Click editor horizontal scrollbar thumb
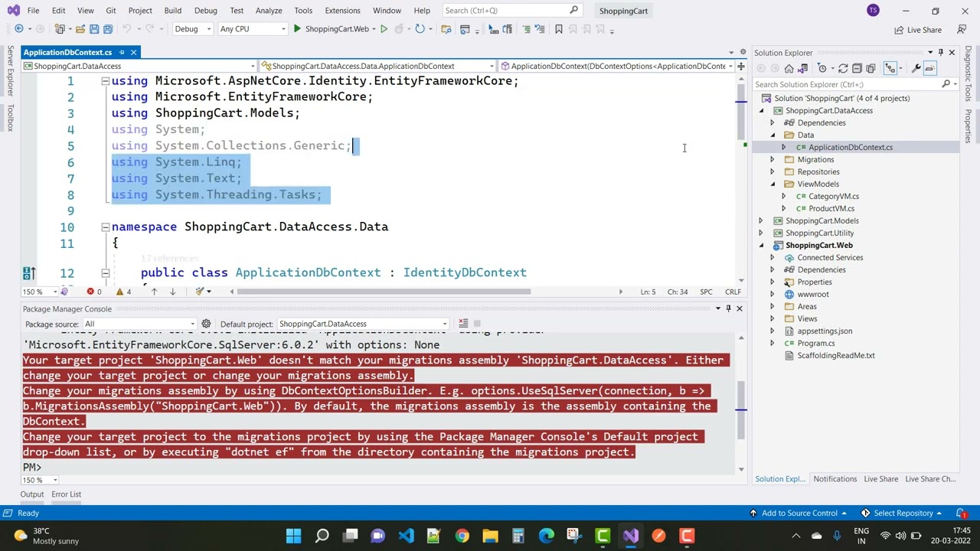 (384, 292)
